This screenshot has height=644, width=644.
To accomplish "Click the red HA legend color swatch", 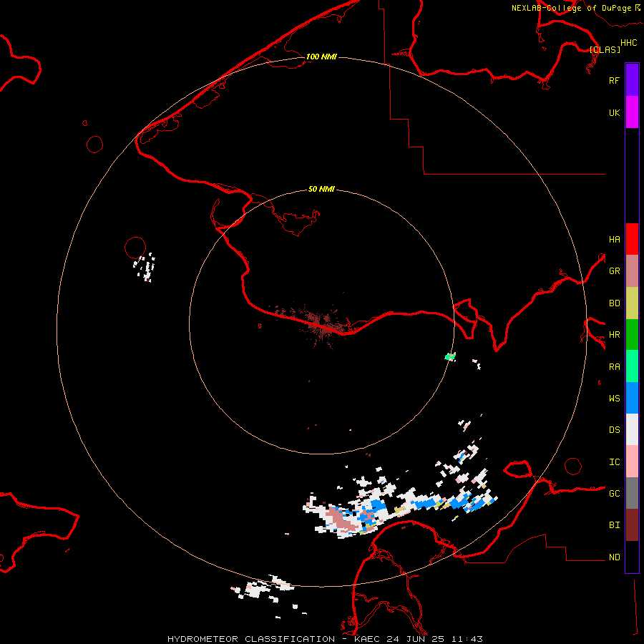I will click(x=632, y=239).
